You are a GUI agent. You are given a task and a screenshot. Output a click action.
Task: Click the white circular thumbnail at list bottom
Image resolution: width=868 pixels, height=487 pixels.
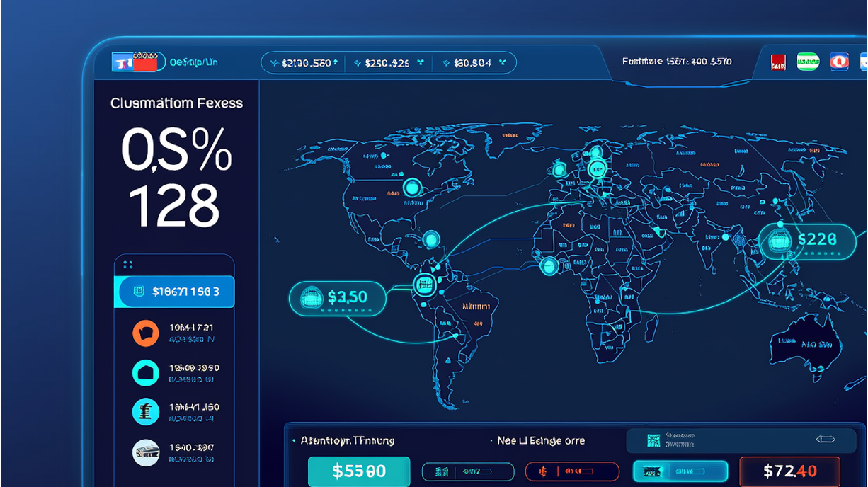(146, 452)
